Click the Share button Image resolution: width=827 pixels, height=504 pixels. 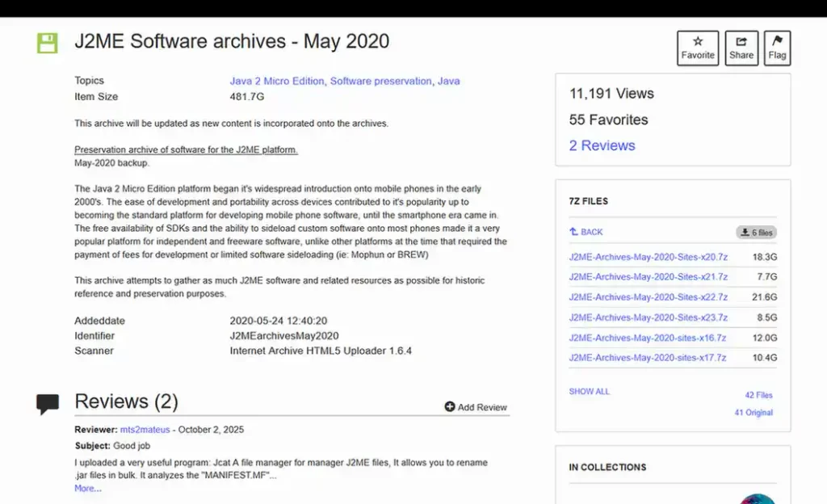pyautogui.click(x=741, y=48)
